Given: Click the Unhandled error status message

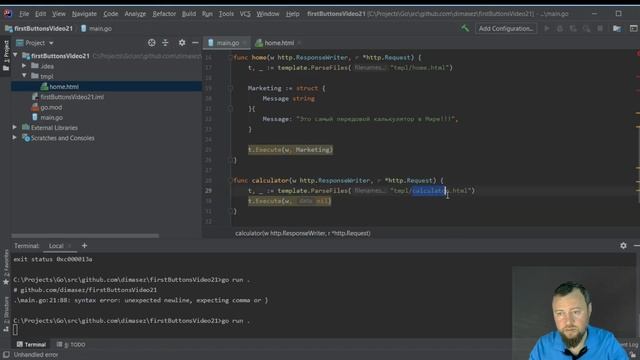Looking at the screenshot, I should click(36, 355).
